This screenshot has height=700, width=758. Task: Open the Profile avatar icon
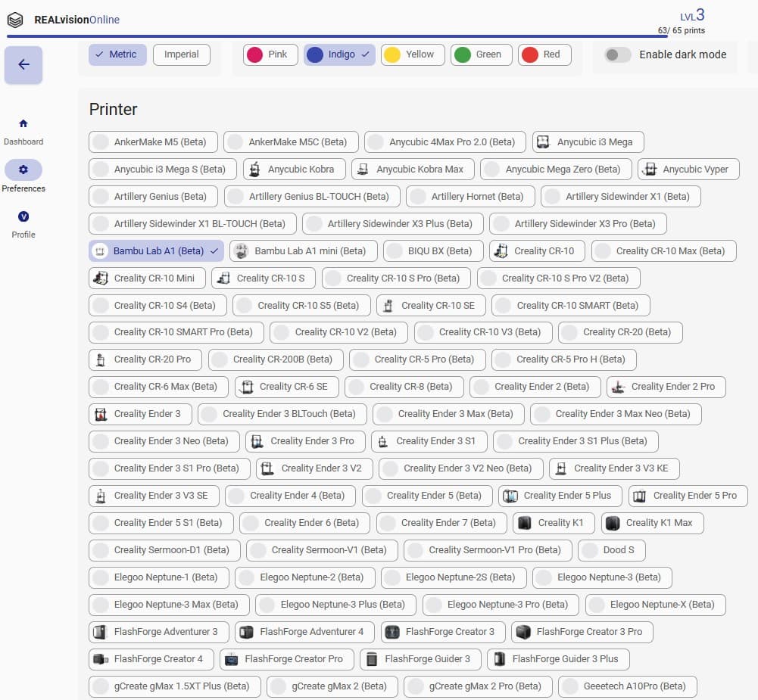(x=23, y=216)
